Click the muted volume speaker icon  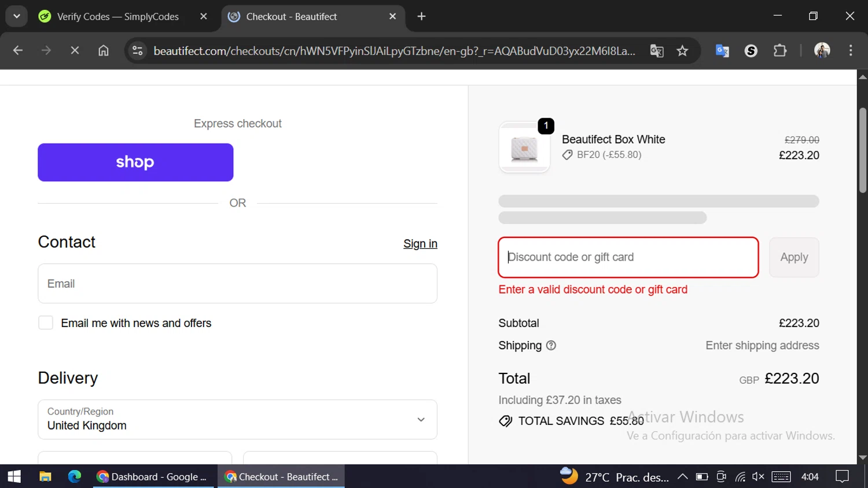point(759,476)
